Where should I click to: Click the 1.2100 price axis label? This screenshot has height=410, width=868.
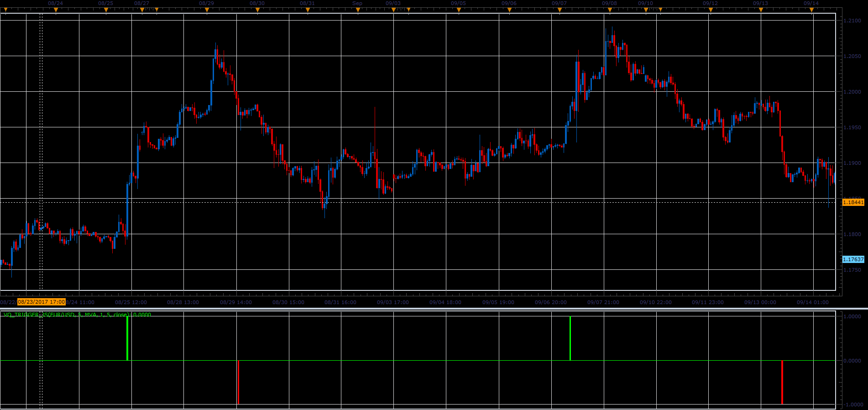click(x=852, y=21)
